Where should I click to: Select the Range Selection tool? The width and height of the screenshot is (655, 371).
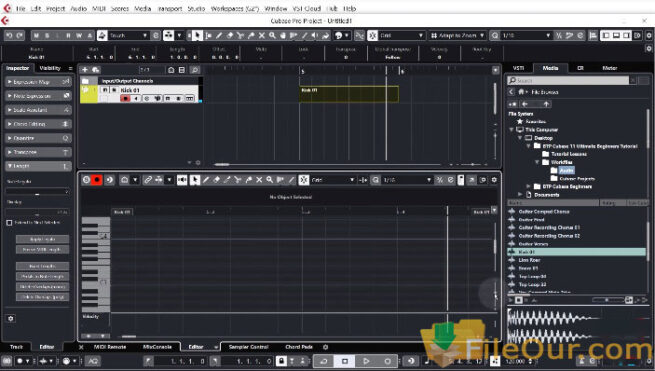click(208, 36)
